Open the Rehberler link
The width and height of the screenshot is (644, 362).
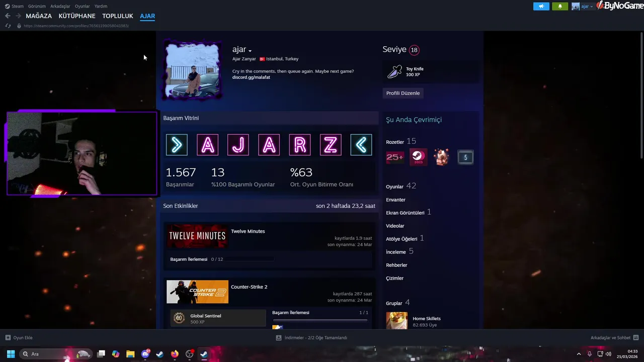tap(396, 265)
